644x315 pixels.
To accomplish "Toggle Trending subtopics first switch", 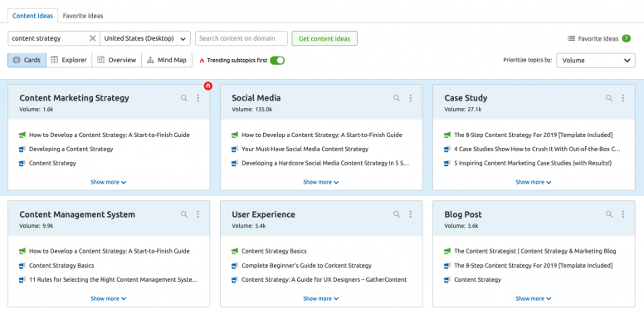I will [x=277, y=61].
